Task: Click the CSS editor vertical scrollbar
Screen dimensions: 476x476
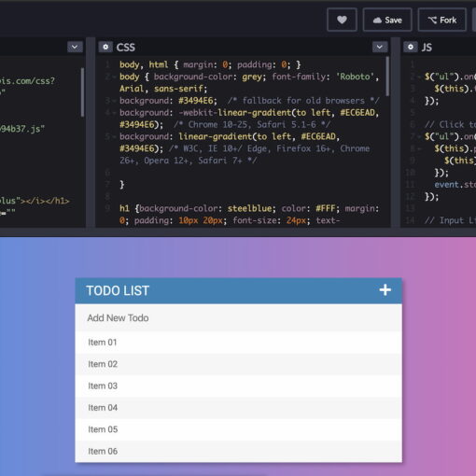Action: click(x=387, y=77)
